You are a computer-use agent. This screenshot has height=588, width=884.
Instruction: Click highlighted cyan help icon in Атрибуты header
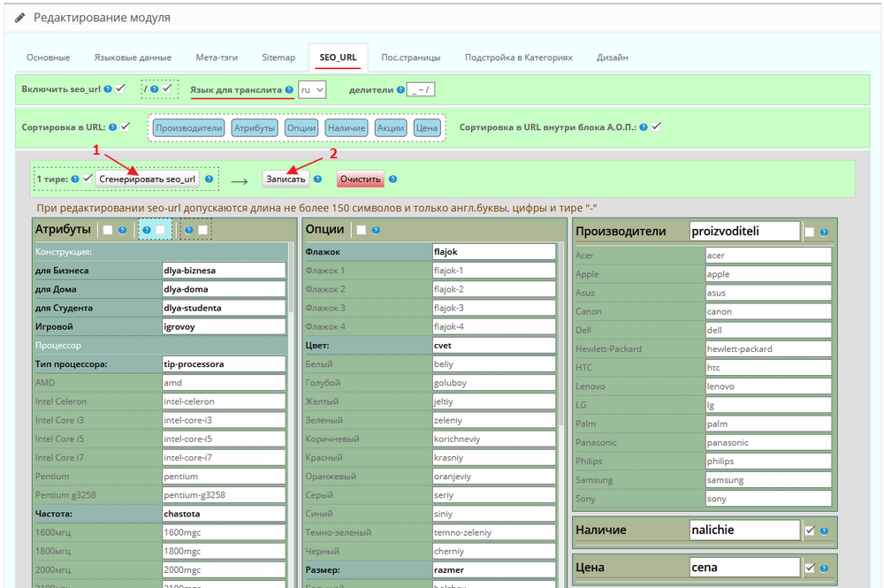tap(147, 230)
